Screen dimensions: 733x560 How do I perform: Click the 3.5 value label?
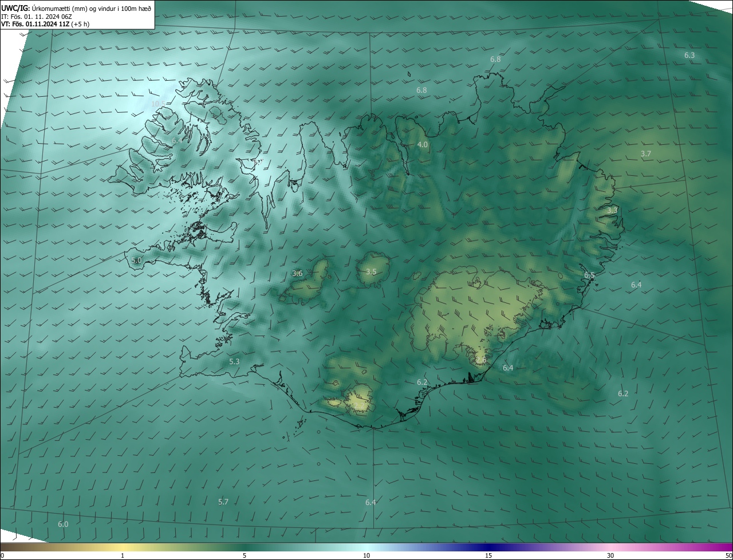(371, 271)
